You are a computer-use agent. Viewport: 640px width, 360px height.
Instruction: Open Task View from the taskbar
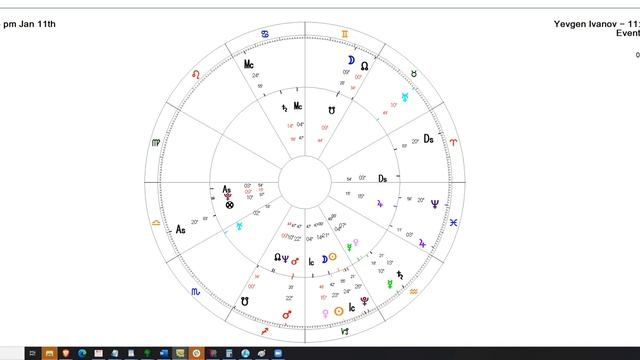tap(33, 353)
